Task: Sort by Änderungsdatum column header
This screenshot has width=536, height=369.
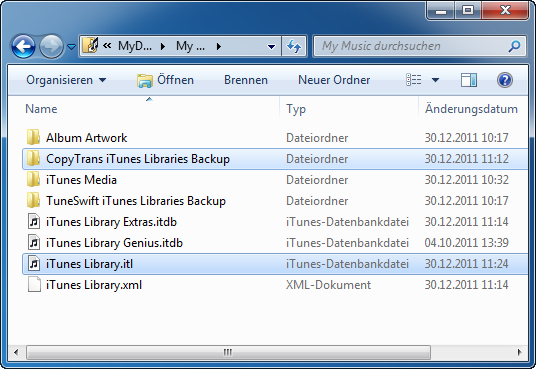Action: pyautogui.click(x=471, y=109)
